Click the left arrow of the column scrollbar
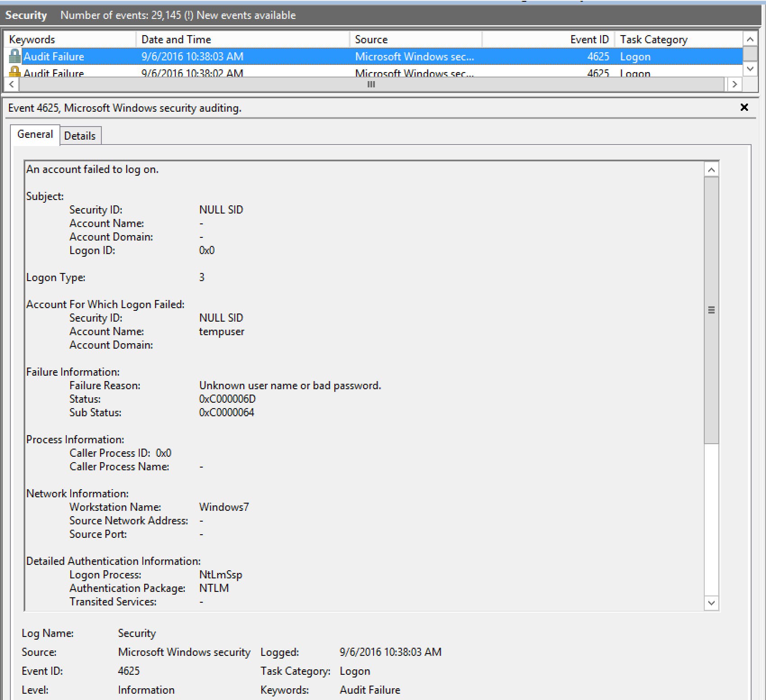 tap(10, 84)
